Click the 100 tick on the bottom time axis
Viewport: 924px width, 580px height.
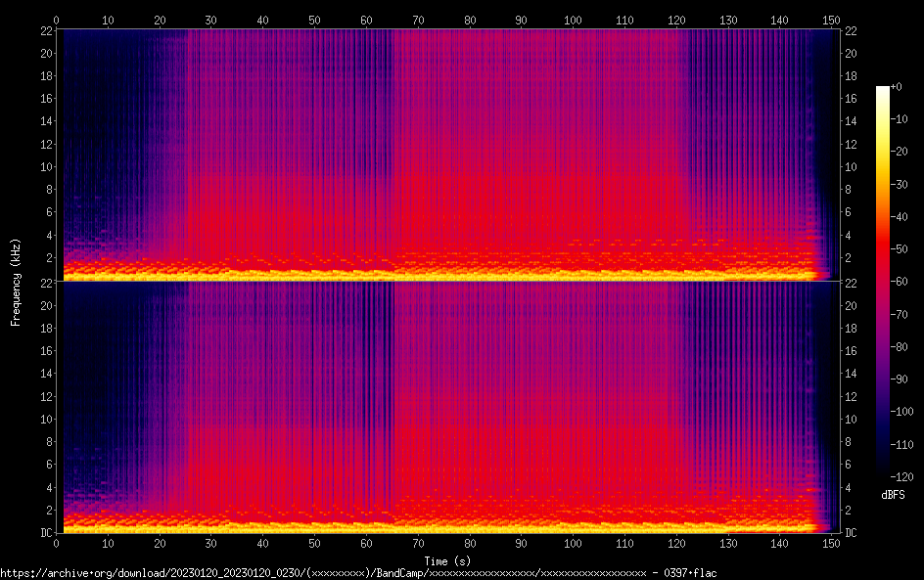[x=574, y=543]
